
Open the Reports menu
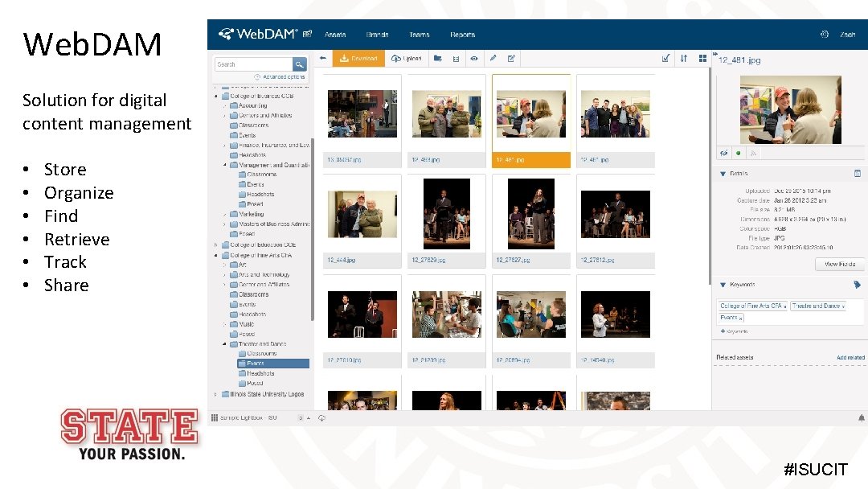pos(463,35)
